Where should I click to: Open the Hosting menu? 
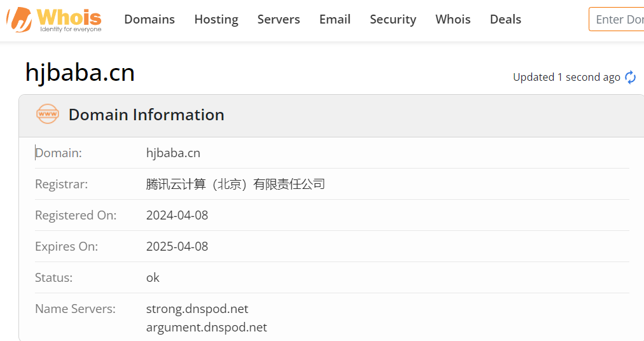tap(216, 20)
